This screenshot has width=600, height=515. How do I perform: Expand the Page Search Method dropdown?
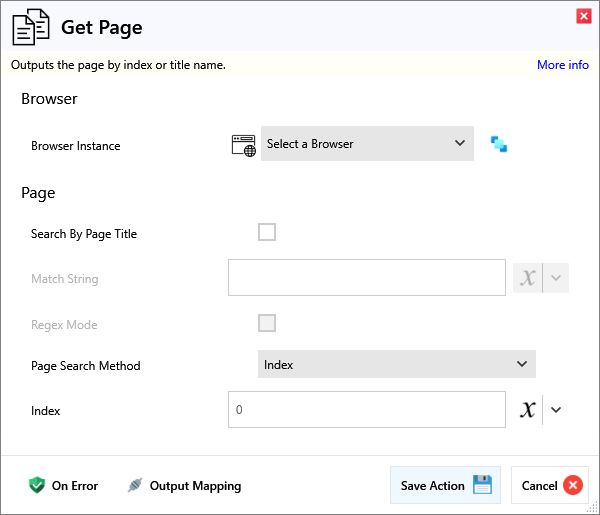[x=396, y=364]
